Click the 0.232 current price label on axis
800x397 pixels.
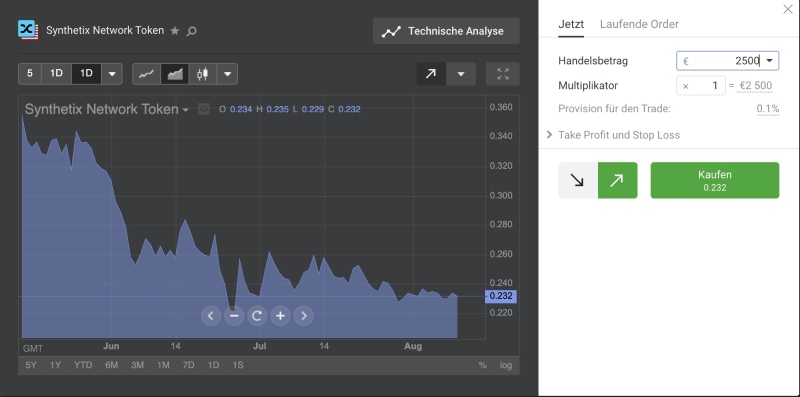tap(501, 296)
